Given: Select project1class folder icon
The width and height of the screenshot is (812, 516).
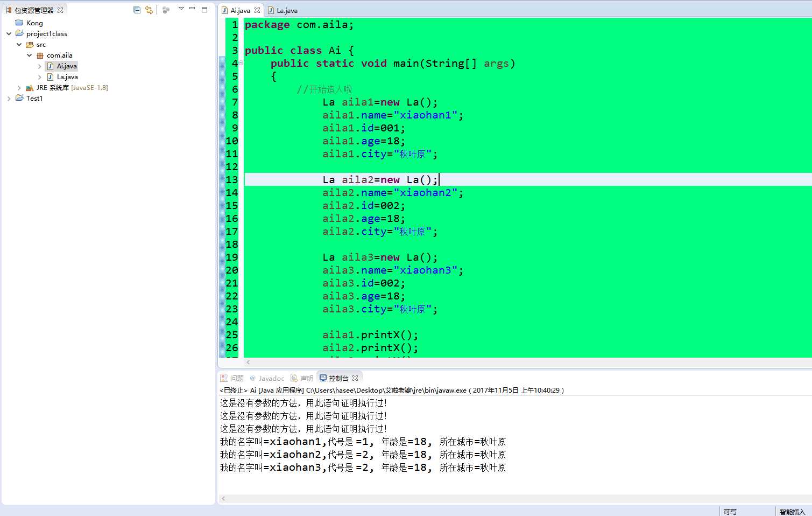Looking at the screenshot, I should tap(19, 33).
